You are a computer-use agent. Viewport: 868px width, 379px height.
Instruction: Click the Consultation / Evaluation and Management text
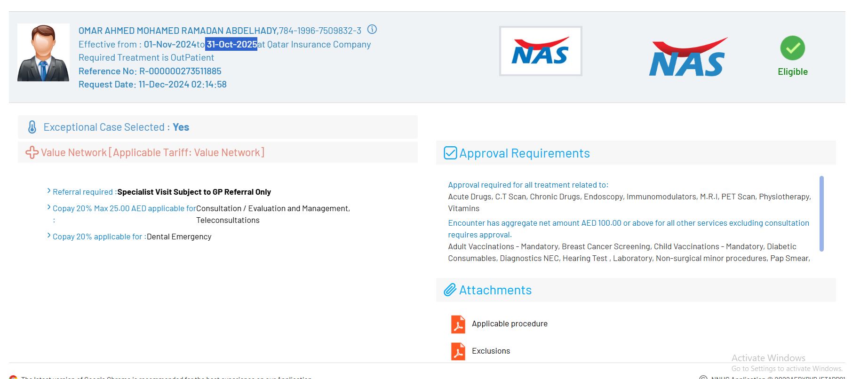[273, 208]
